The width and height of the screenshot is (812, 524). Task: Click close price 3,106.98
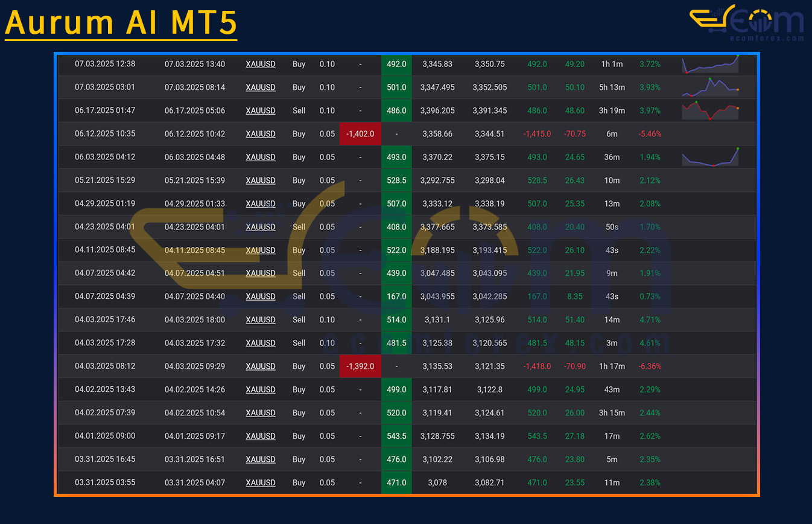[489, 459]
